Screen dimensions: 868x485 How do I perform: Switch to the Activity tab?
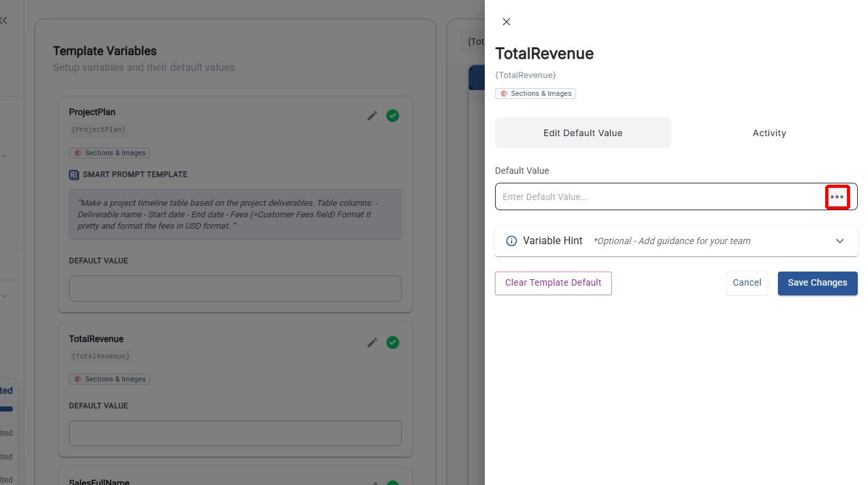point(769,133)
